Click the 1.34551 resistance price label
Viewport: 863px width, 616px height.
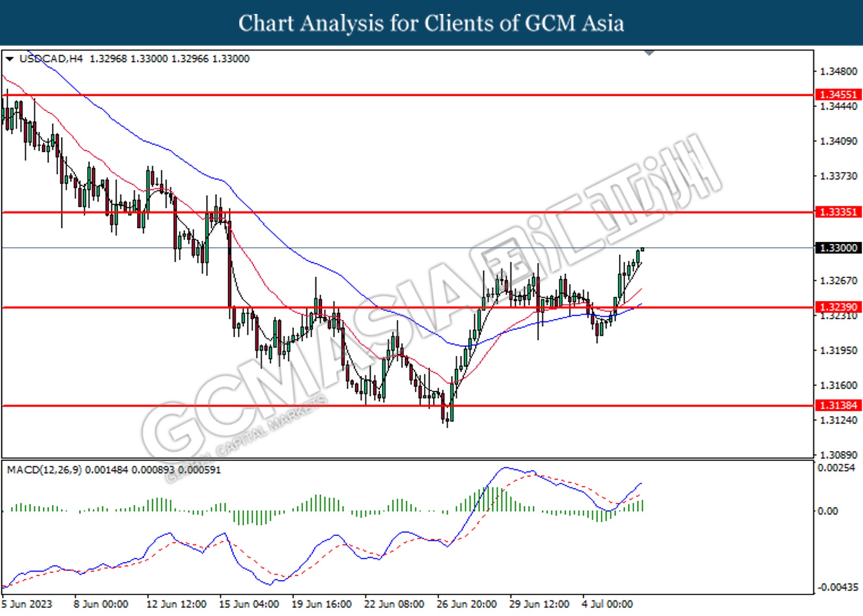click(x=838, y=94)
